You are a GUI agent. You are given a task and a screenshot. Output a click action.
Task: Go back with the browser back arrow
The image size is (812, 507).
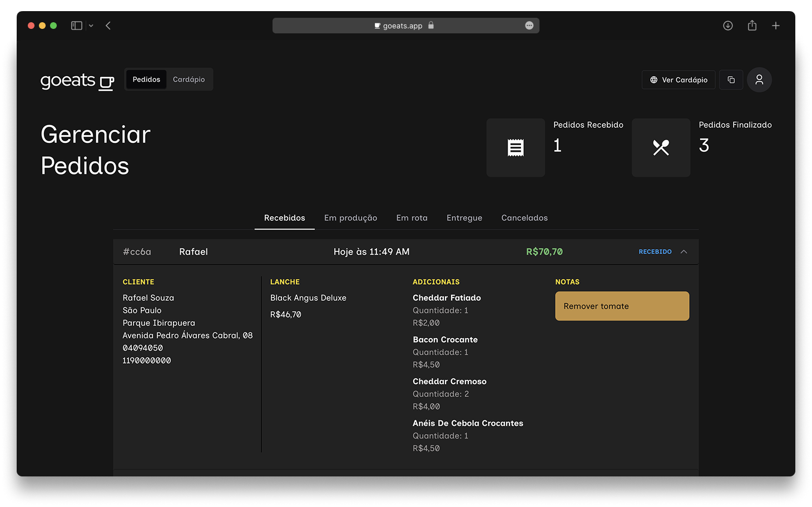[108, 26]
